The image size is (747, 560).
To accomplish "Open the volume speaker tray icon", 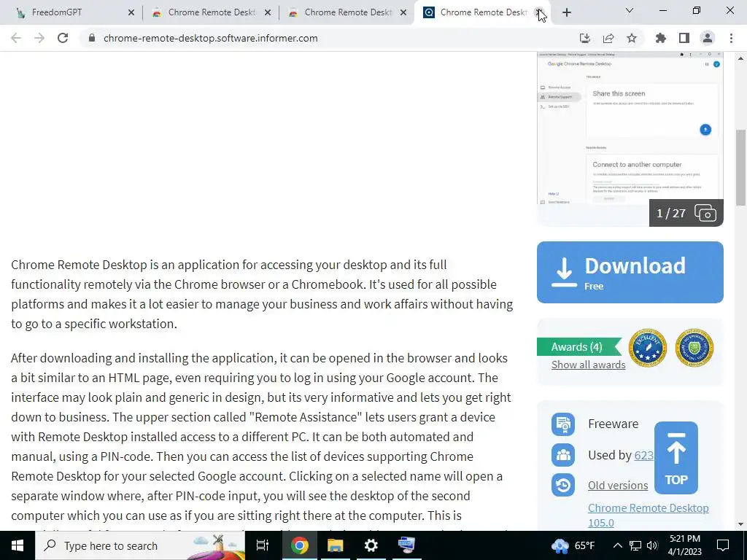I will [x=652, y=545].
